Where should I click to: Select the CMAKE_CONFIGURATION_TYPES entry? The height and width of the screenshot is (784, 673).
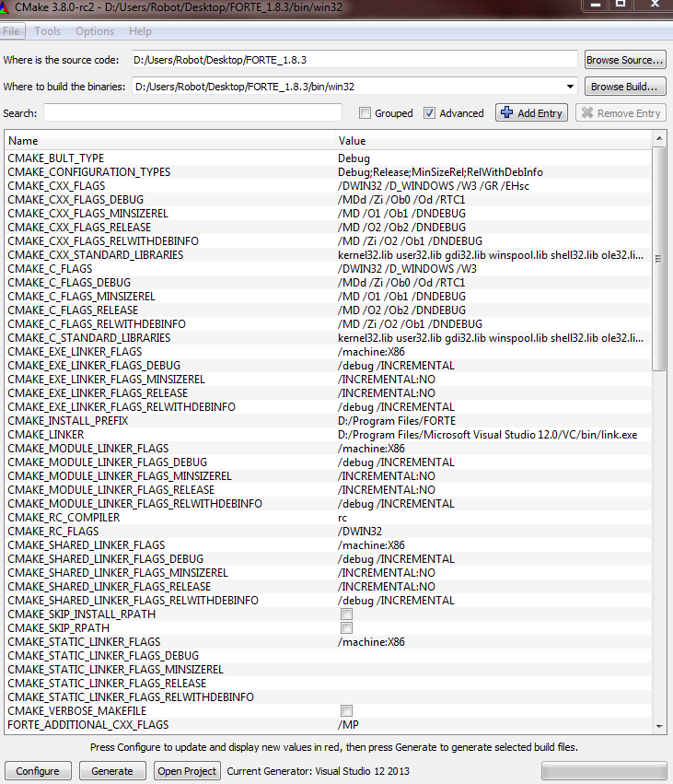click(x=89, y=172)
